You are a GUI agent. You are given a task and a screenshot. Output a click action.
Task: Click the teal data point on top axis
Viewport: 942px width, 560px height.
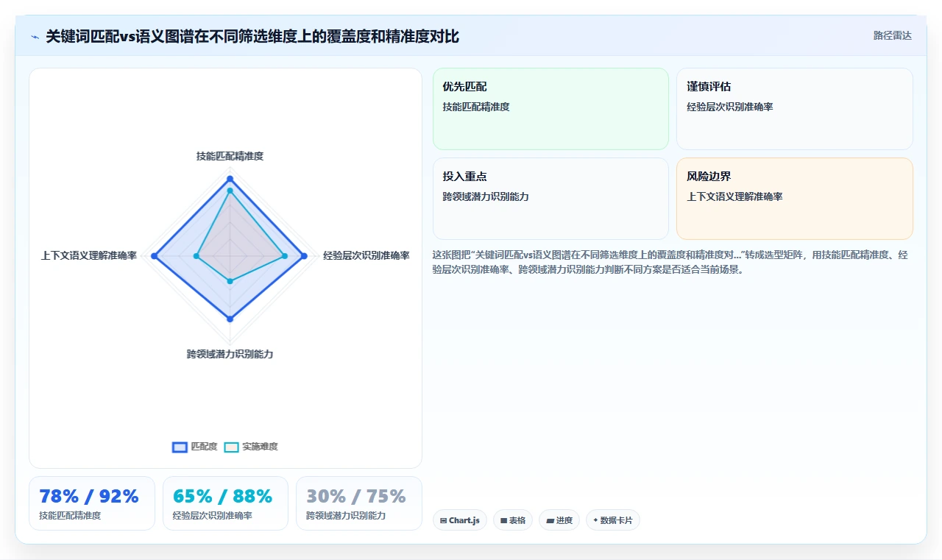[230, 191]
